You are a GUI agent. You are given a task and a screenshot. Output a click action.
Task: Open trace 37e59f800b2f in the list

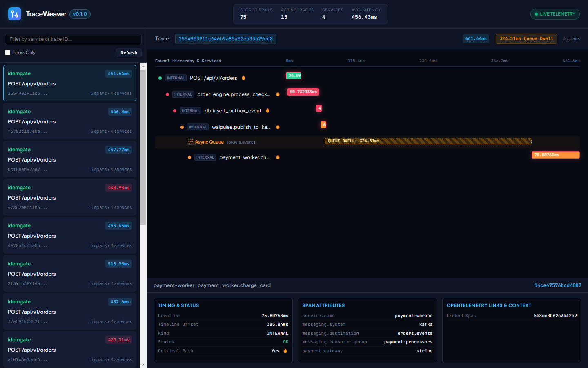click(x=70, y=312)
